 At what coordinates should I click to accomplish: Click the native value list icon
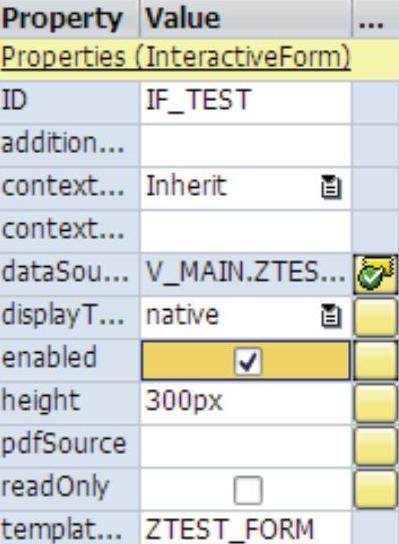331,316
